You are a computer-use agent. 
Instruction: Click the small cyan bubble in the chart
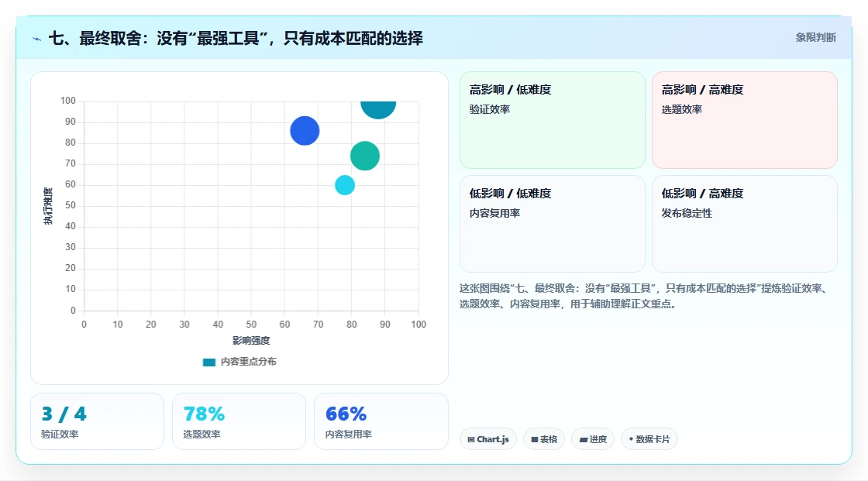pyautogui.click(x=345, y=185)
